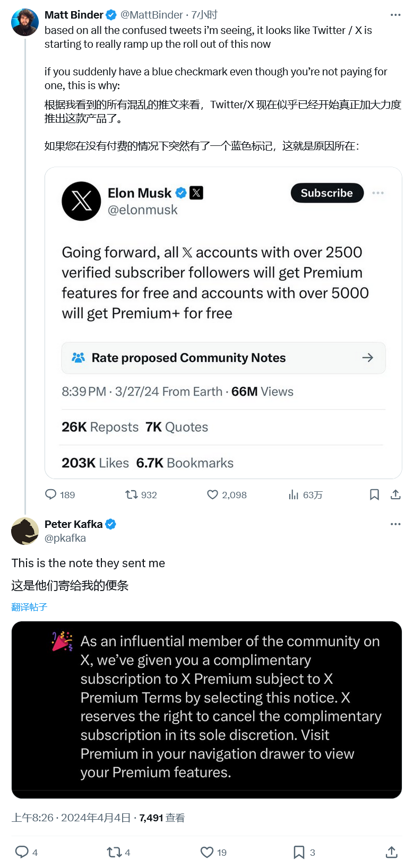Open the @pkafka handle link
The image size is (414, 868).
point(65,538)
